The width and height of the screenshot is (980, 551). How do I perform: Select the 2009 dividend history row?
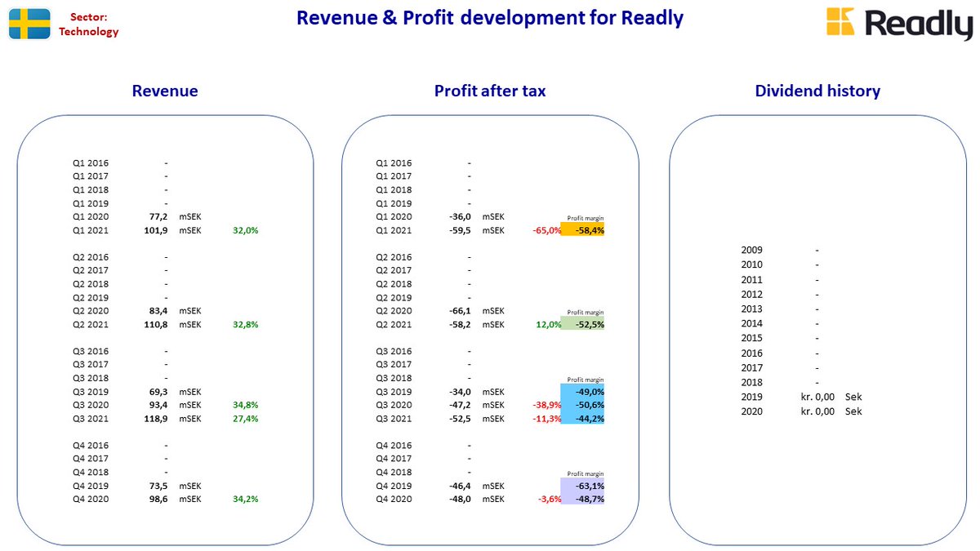click(780, 251)
